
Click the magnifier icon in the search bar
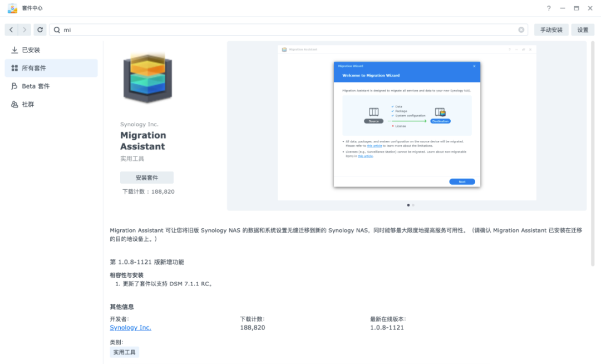(58, 29)
